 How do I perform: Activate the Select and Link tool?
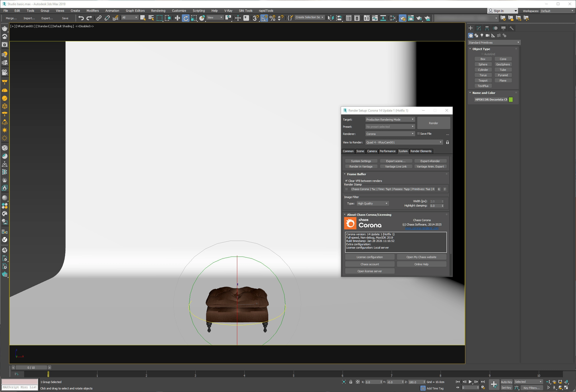pos(99,18)
